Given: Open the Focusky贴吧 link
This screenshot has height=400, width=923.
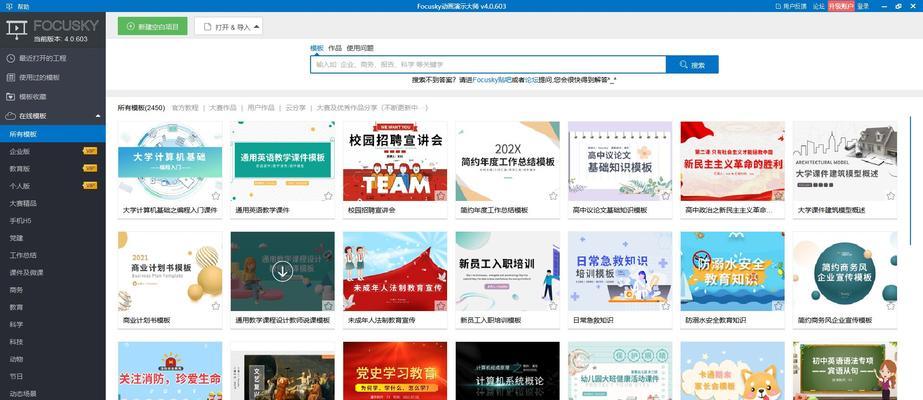Looking at the screenshot, I should 492,80.
